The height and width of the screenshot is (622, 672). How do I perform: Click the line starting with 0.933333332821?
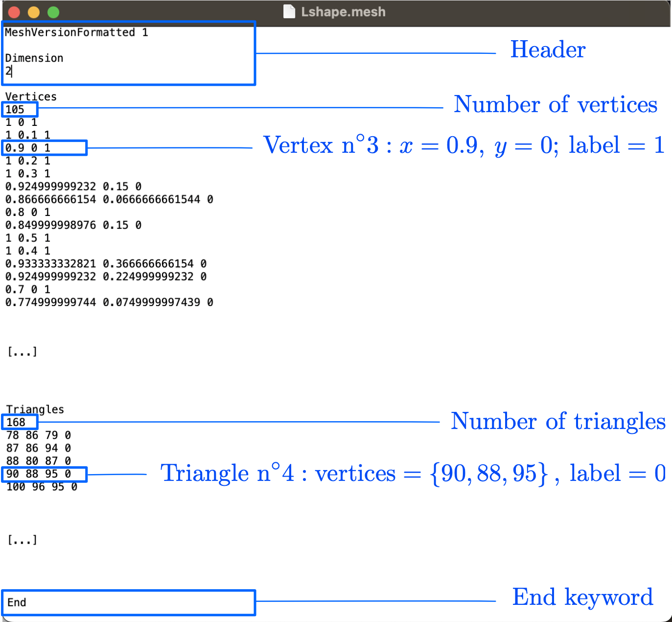click(106, 263)
